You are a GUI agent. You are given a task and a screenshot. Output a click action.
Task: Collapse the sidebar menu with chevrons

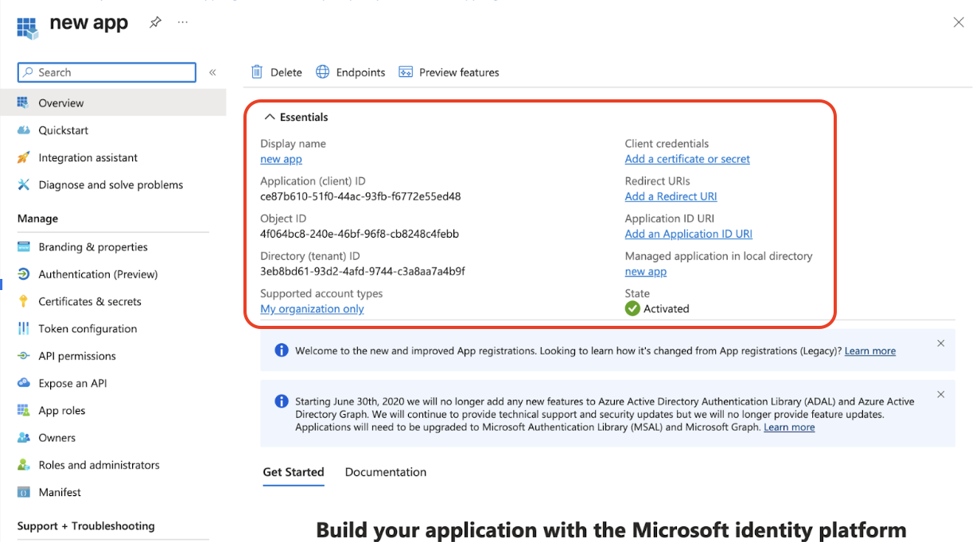tap(212, 72)
